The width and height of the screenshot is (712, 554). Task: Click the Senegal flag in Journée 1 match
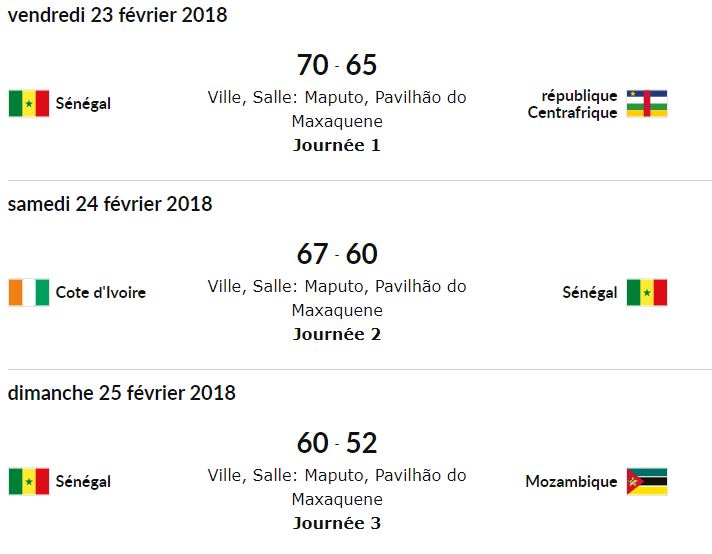pyautogui.click(x=29, y=104)
